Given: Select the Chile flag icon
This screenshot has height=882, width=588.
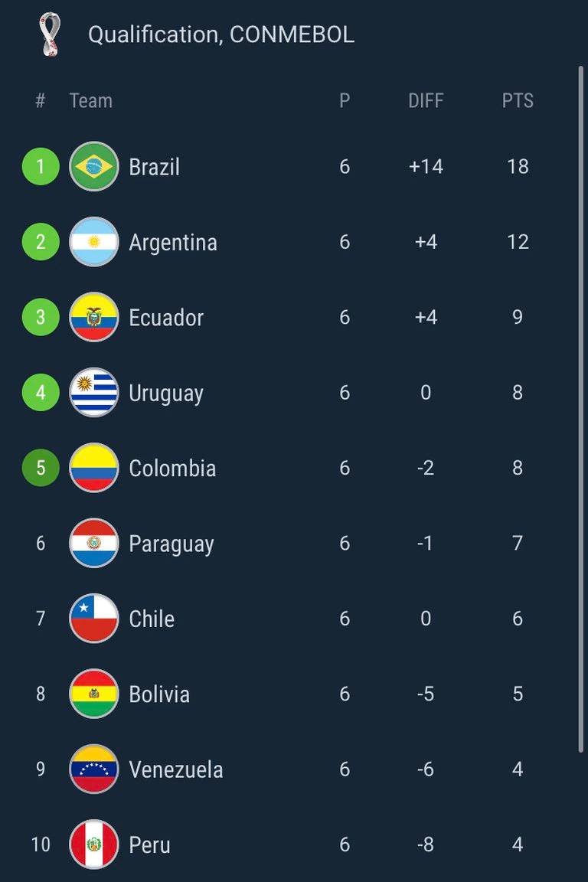Looking at the screenshot, I should [x=94, y=619].
